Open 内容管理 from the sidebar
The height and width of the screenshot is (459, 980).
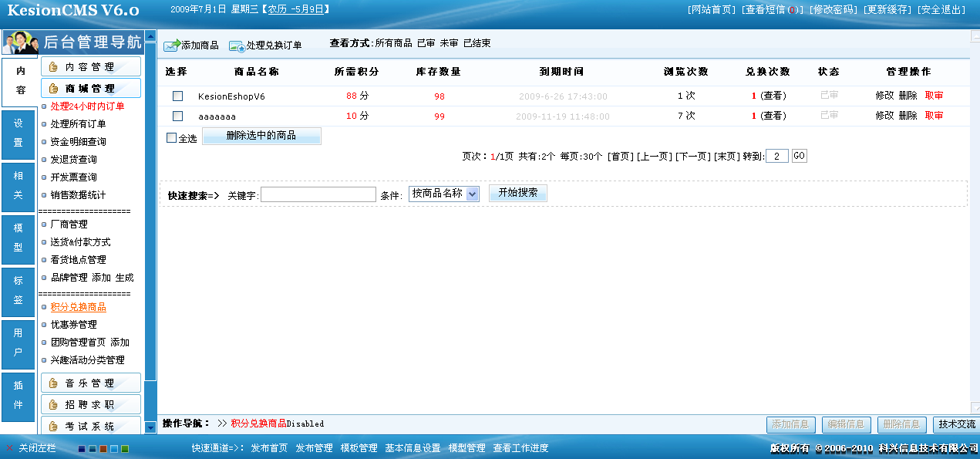pyautogui.click(x=90, y=66)
